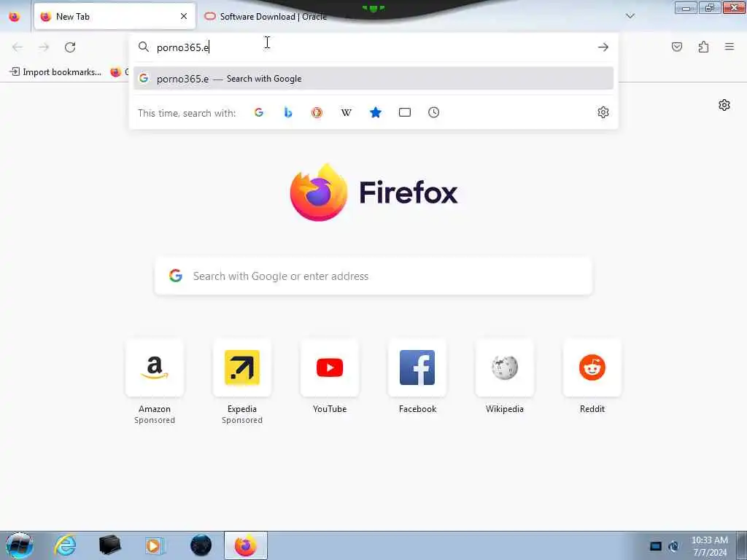
Task: Close the New Tab tab
Action: [183, 16]
